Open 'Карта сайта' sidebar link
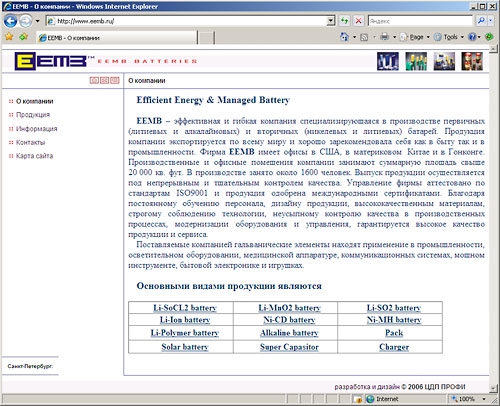The height and width of the screenshot is (406, 500). 34,156
